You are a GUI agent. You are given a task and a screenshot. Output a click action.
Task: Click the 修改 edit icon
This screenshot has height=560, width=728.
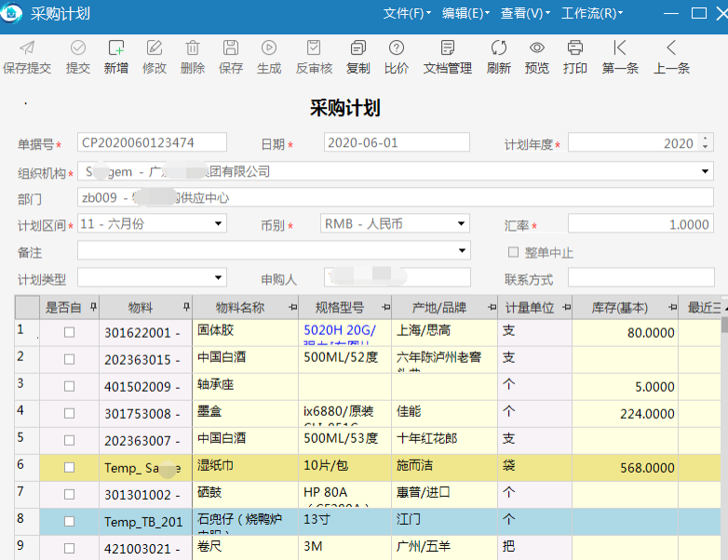[155, 47]
